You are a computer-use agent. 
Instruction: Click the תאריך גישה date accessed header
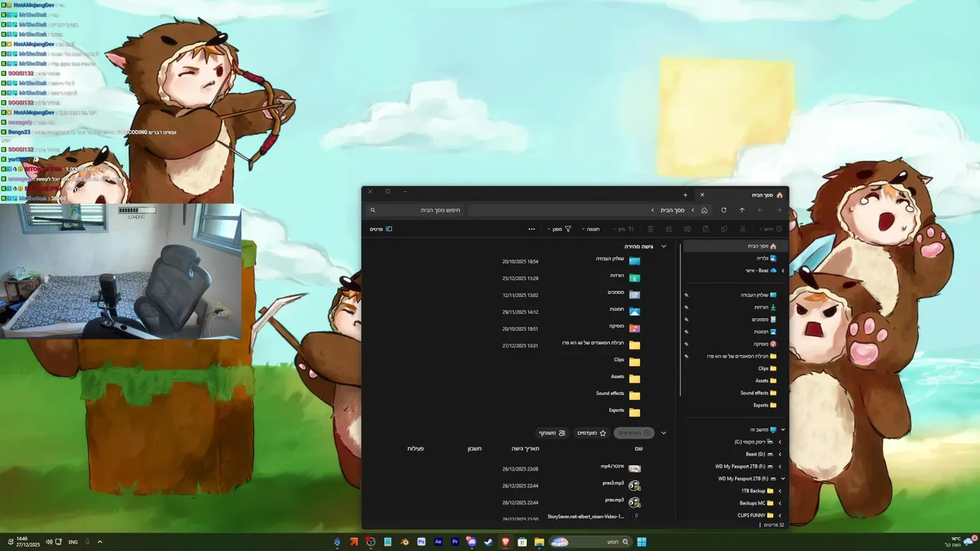coord(525,448)
